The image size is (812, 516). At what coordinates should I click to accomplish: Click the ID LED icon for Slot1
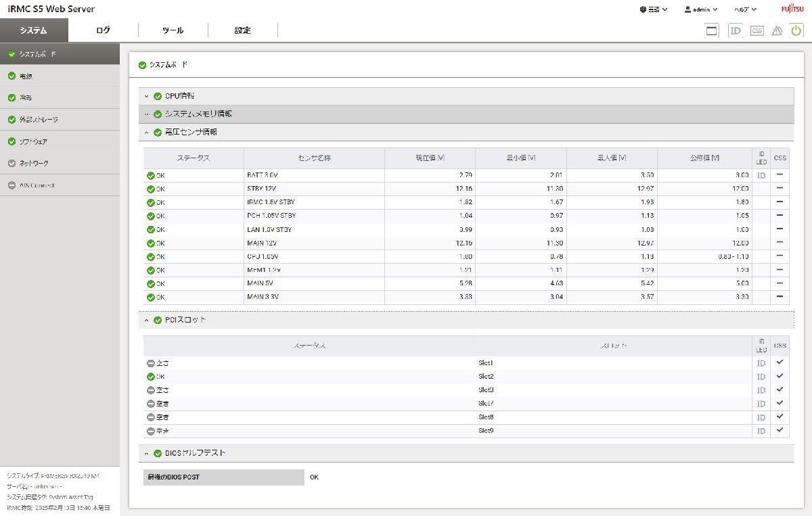761,363
